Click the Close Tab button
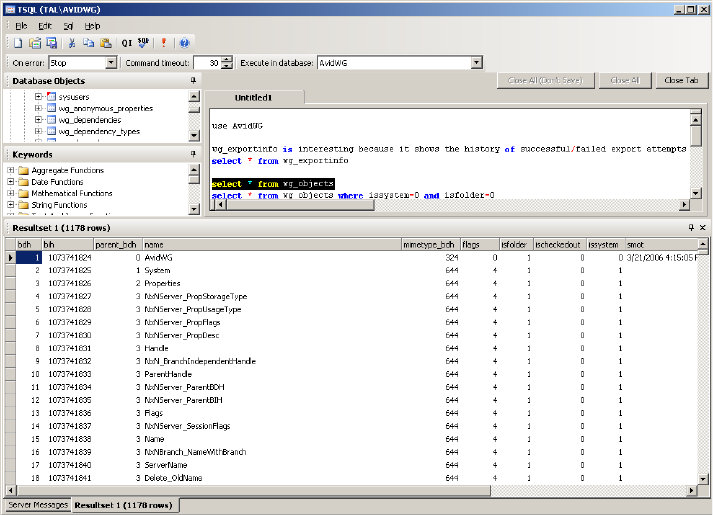The image size is (713, 515). point(681,80)
